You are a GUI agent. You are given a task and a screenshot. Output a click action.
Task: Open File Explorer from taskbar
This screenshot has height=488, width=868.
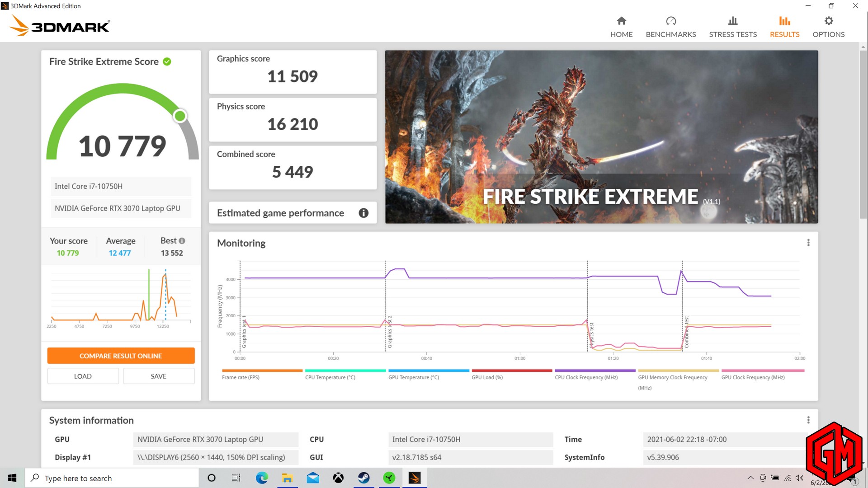[x=287, y=478]
